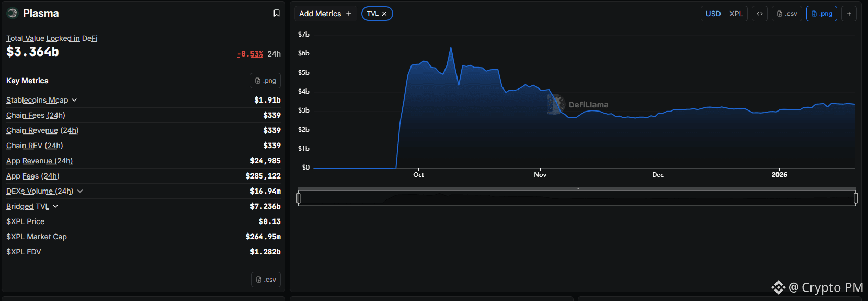This screenshot has height=301, width=868.
Task: Click the $1.282b FDV value
Action: point(265,252)
